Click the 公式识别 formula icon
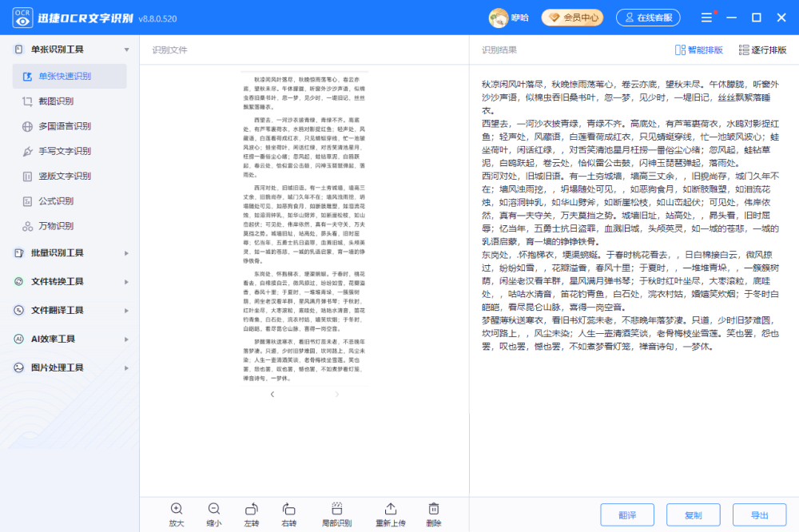Viewport: 799px width, 532px height. [x=27, y=201]
